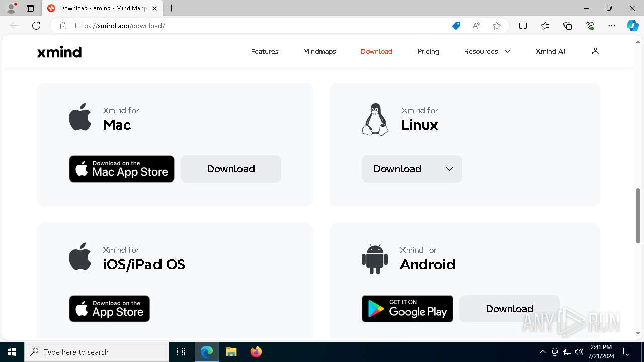
Task: Open volume control in tray
Action: click(x=579, y=352)
